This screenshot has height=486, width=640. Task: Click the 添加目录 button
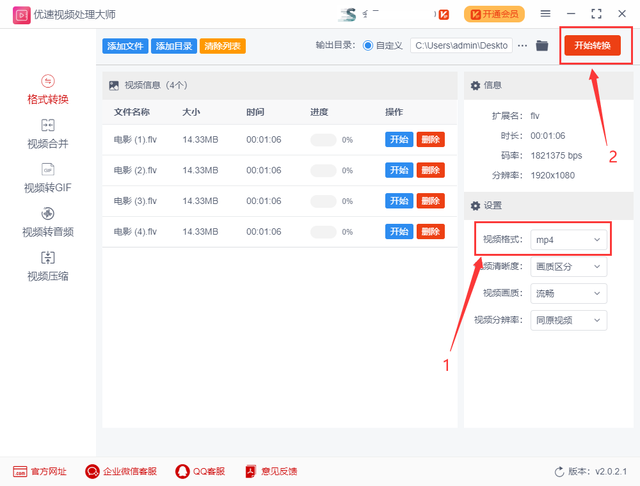[x=174, y=46]
